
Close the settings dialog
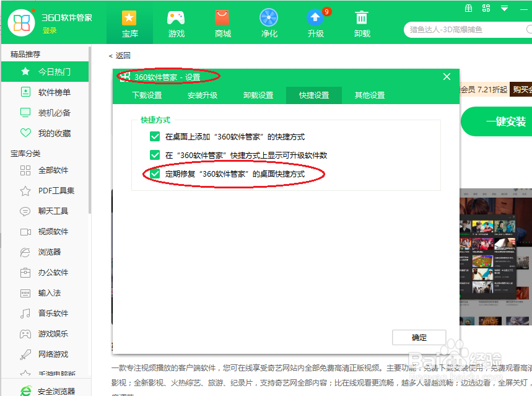pos(447,77)
